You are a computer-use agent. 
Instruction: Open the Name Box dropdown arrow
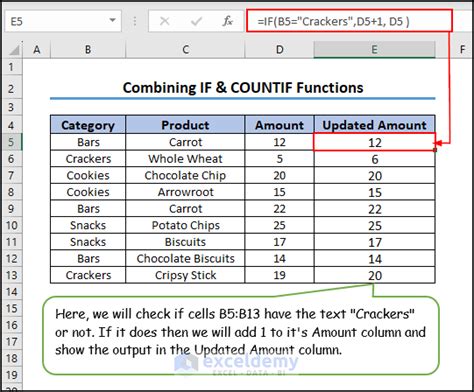tap(113, 21)
